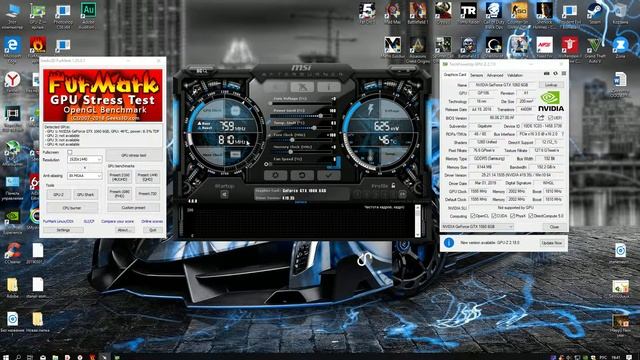Screen dimensions: 640x360
Task: Open the Windows Start menu
Action: pos(6,357)
